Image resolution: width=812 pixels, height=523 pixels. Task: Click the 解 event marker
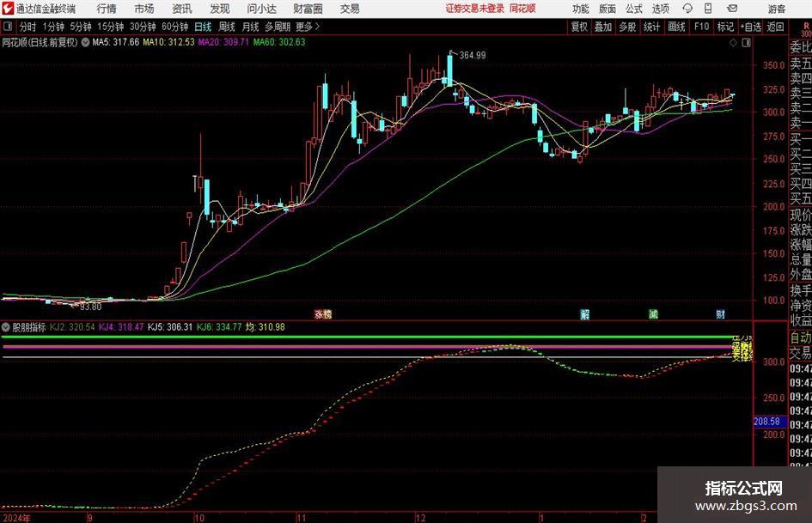coord(584,313)
